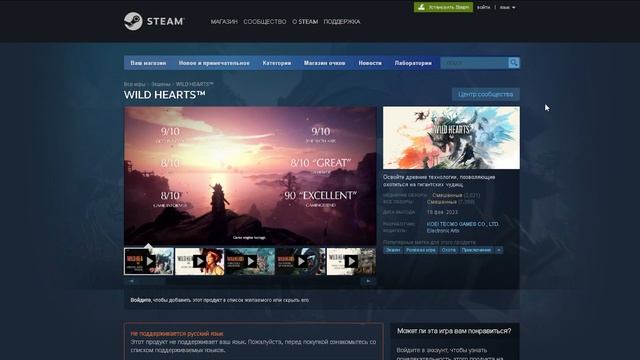Click Все игры breadcrumb link
The height and width of the screenshot is (360, 640).
135,84
